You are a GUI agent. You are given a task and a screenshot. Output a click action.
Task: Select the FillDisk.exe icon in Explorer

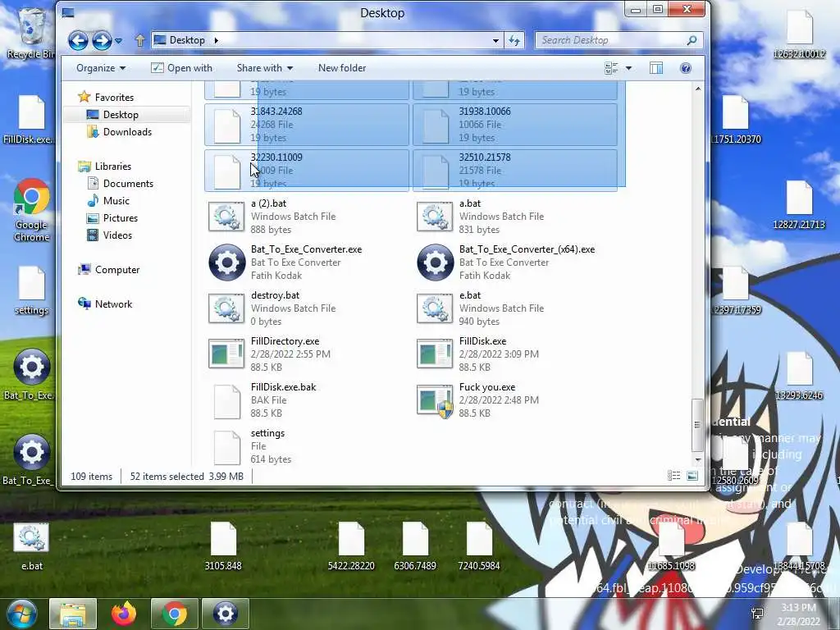click(435, 354)
